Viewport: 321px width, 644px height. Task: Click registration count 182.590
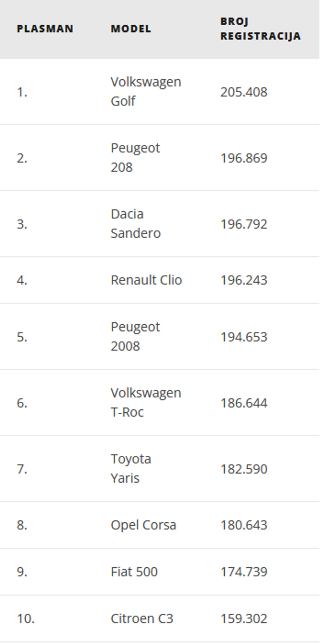pos(244,469)
